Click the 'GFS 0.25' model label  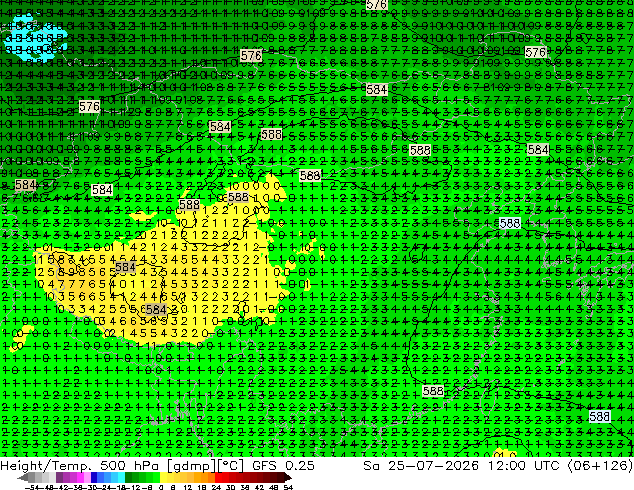(x=283, y=465)
